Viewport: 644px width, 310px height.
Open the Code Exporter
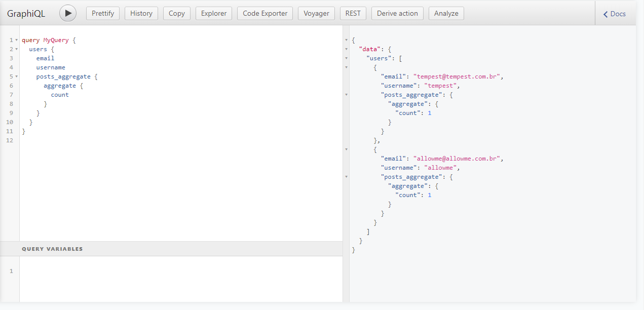(x=265, y=13)
